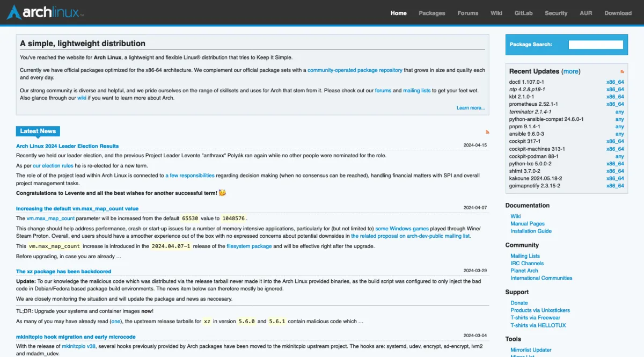Open the pnpm 9.1.4-1 package
The height and width of the screenshot is (357, 644).
click(524, 127)
